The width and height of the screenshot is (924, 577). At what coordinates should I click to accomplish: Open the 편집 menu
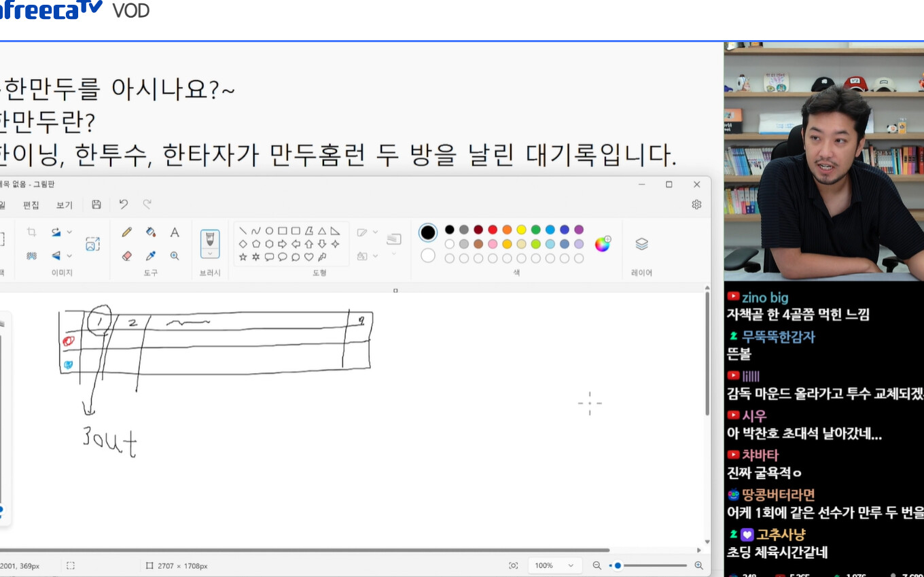coord(31,205)
